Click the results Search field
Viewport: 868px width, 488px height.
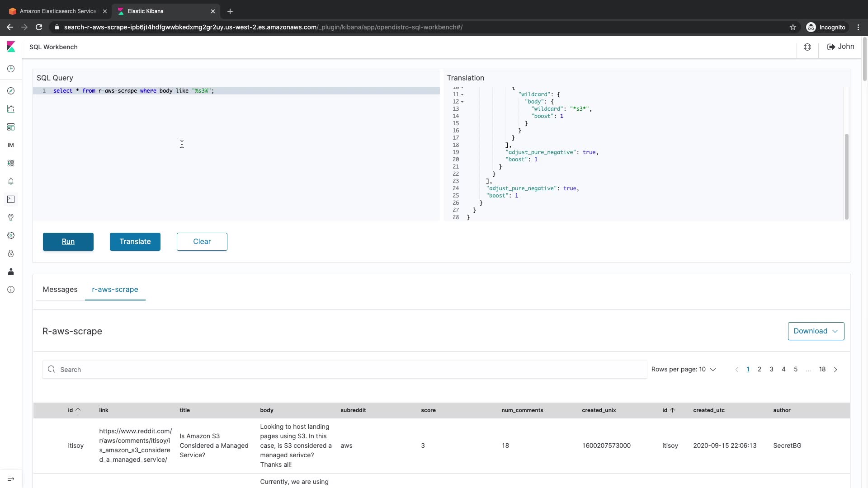coord(344,369)
